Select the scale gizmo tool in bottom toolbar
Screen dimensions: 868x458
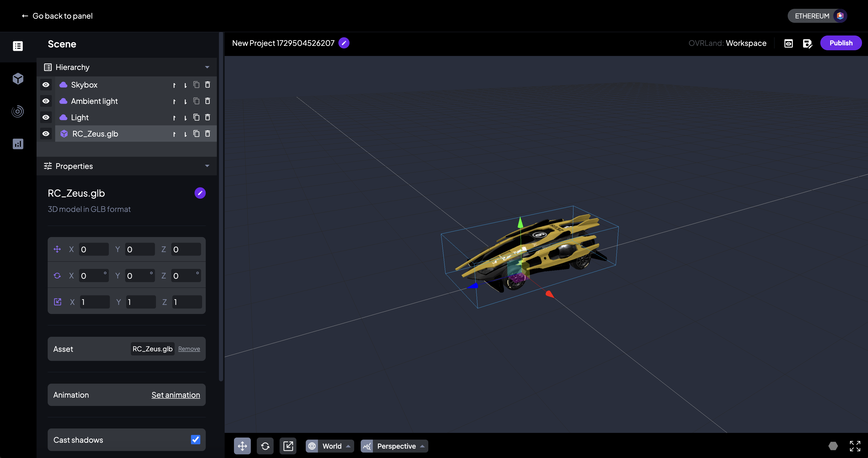[x=288, y=446]
